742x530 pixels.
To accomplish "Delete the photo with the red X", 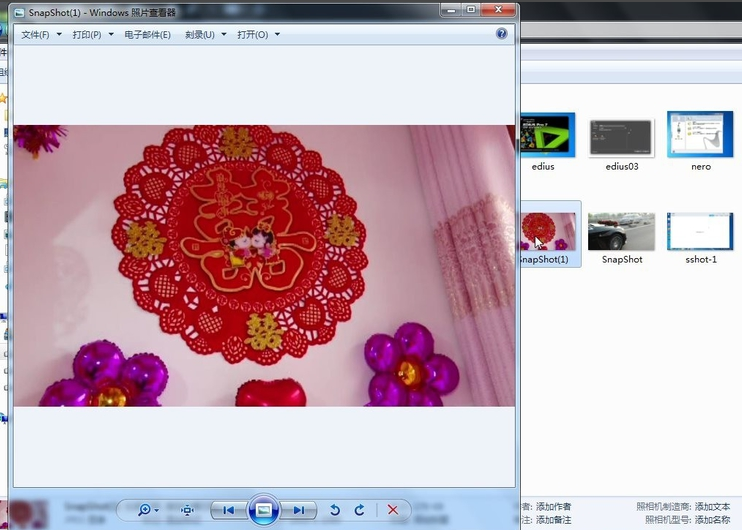I will [x=393, y=510].
